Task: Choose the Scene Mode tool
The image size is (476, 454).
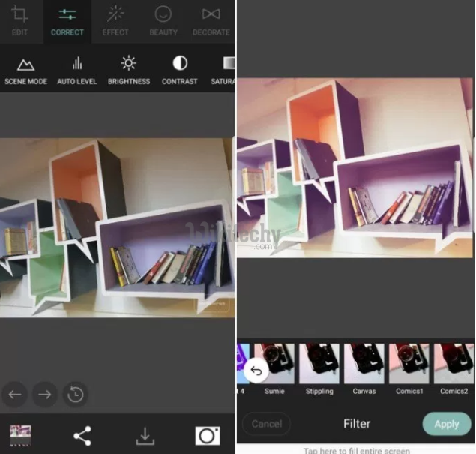Action: point(25,70)
